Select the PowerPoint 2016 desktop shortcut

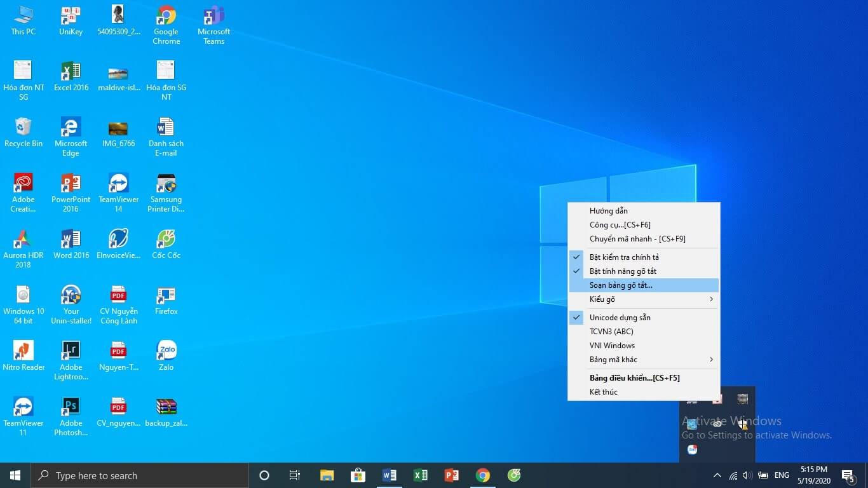(71, 193)
